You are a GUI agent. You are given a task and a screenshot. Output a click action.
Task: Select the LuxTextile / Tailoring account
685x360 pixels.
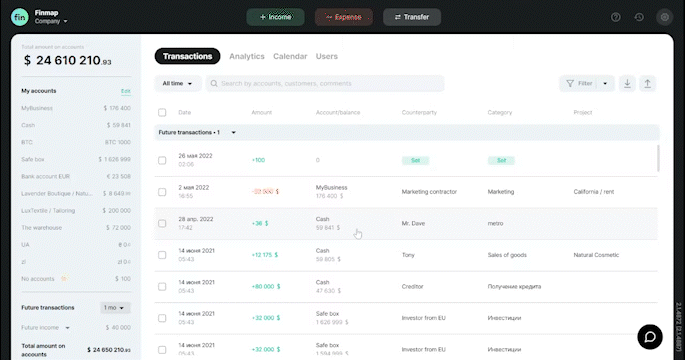coord(76,210)
